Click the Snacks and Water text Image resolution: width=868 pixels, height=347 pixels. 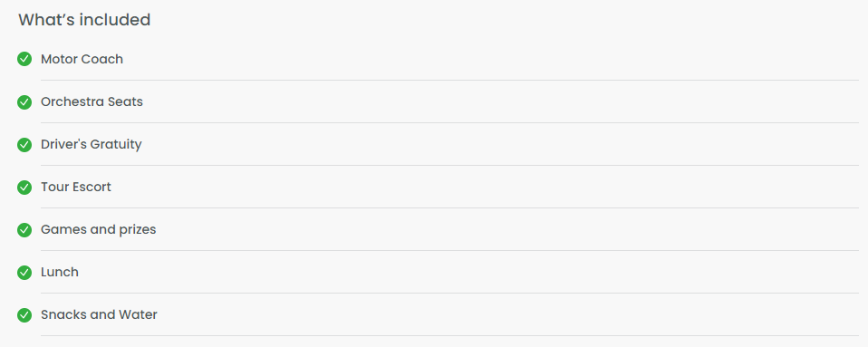pyautogui.click(x=99, y=315)
